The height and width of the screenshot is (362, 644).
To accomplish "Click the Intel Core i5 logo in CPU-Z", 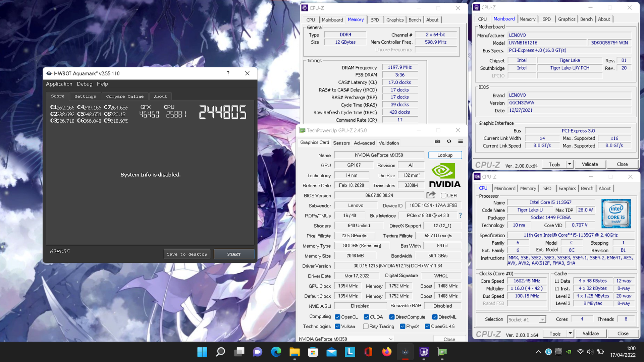I will [x=616, y=214].
